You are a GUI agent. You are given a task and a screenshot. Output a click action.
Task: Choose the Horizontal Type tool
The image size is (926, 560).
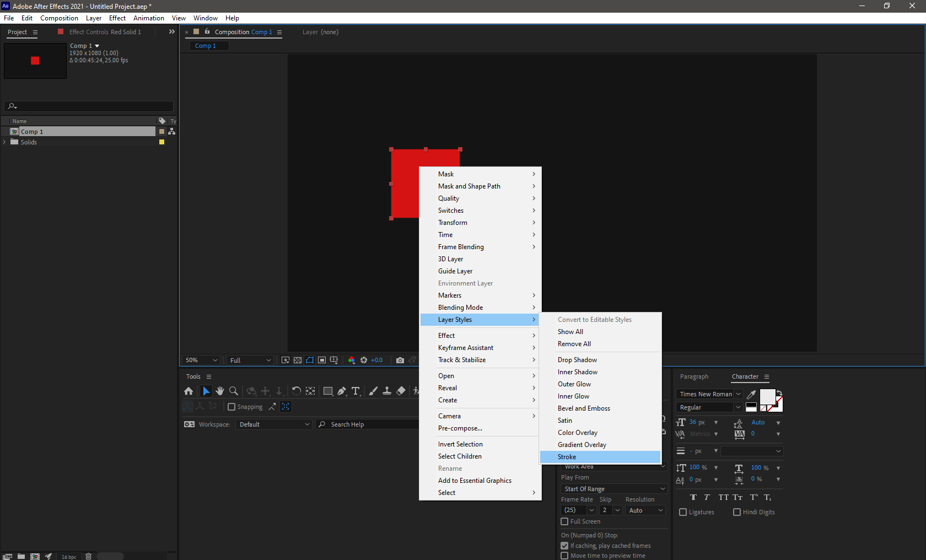click(356, 391)
